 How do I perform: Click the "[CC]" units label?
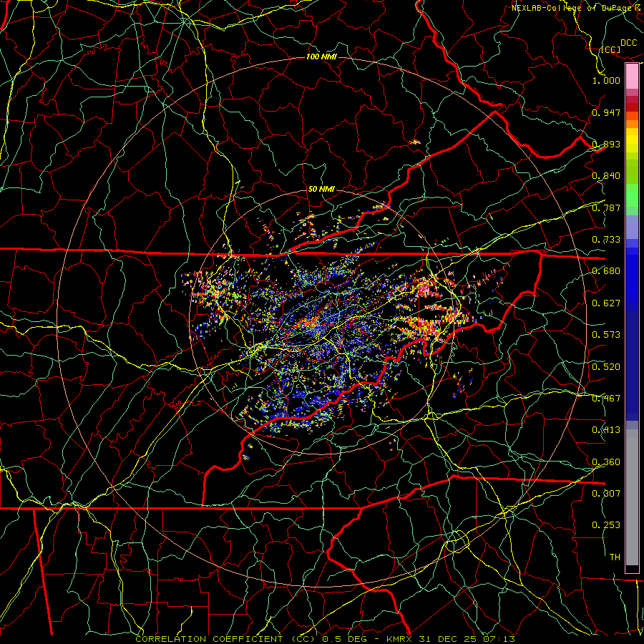[x=611, y=49]
